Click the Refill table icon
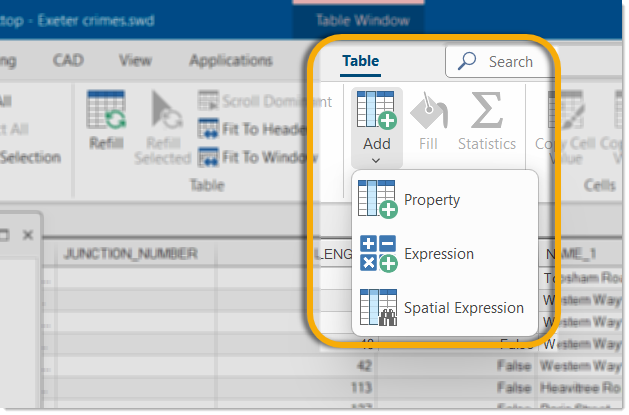This screenshot has width=629, height=415. pos(106,109)
